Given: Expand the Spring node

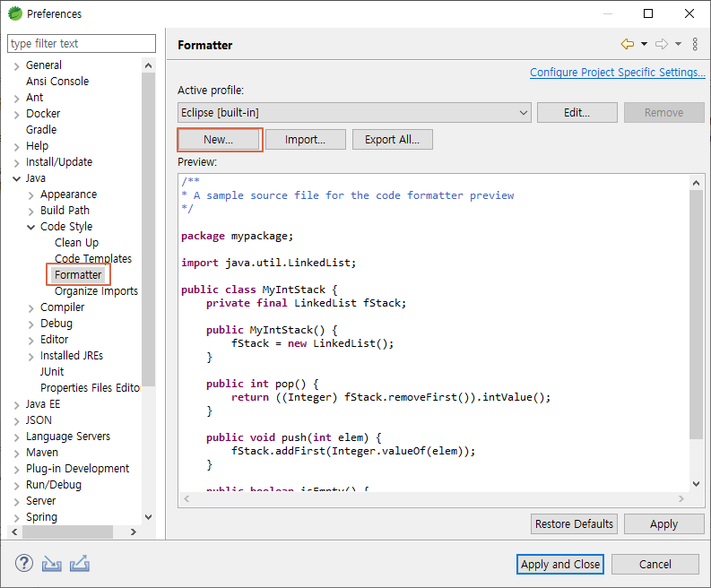Looking at the screenshot, I should [x=16, y=518].
